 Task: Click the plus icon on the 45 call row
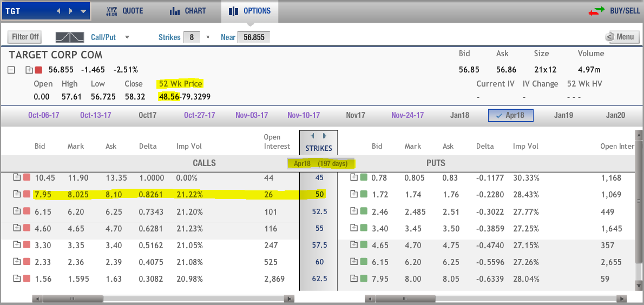17,177
